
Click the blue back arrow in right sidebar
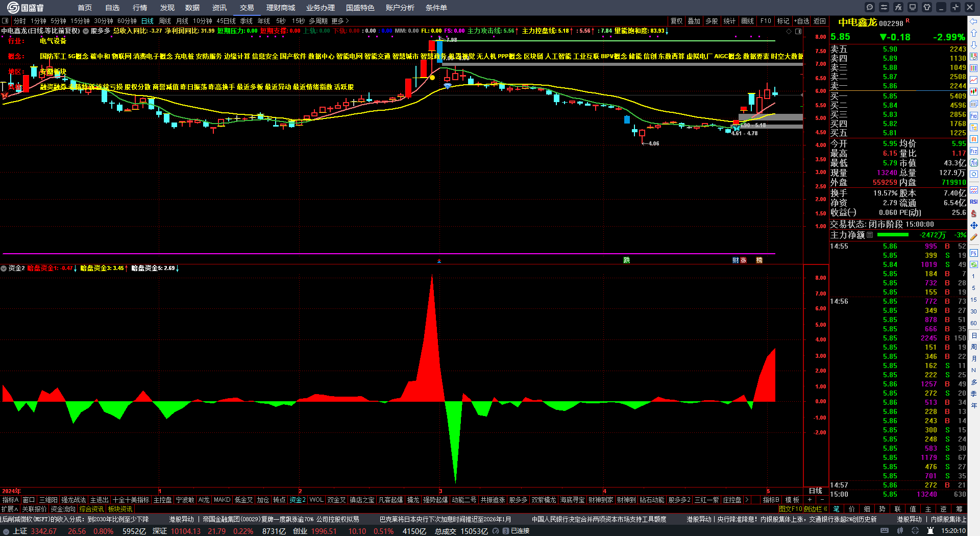click(x=974, y=21)
